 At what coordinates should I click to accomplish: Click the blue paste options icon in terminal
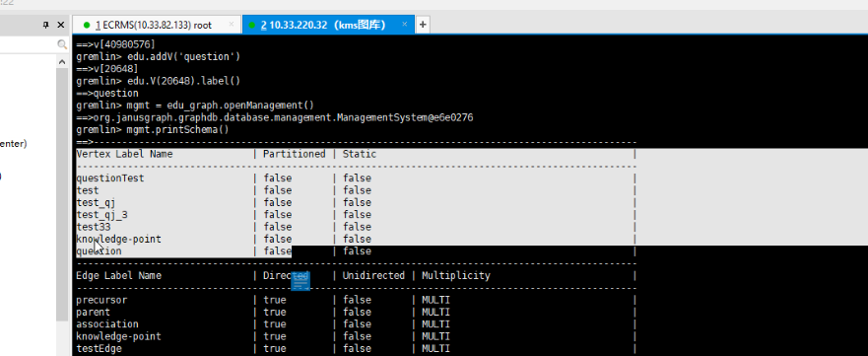click(300, 281)
